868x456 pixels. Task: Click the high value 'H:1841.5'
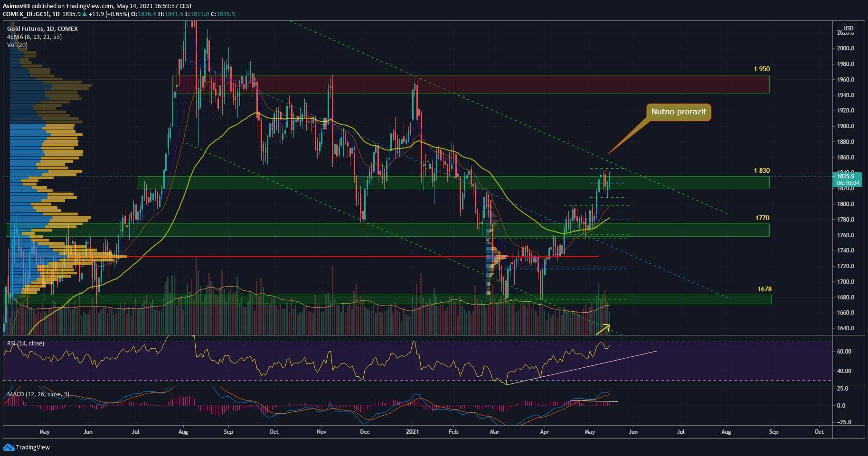(170, 14)
